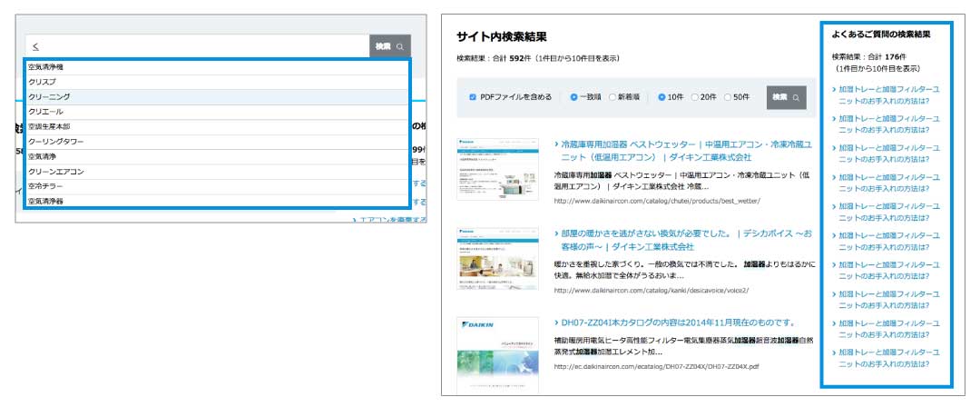This screenshot has height=407, width=980.
Task: Choose クリスプ from the suggestion list
Action: click(x=217, y=82)
